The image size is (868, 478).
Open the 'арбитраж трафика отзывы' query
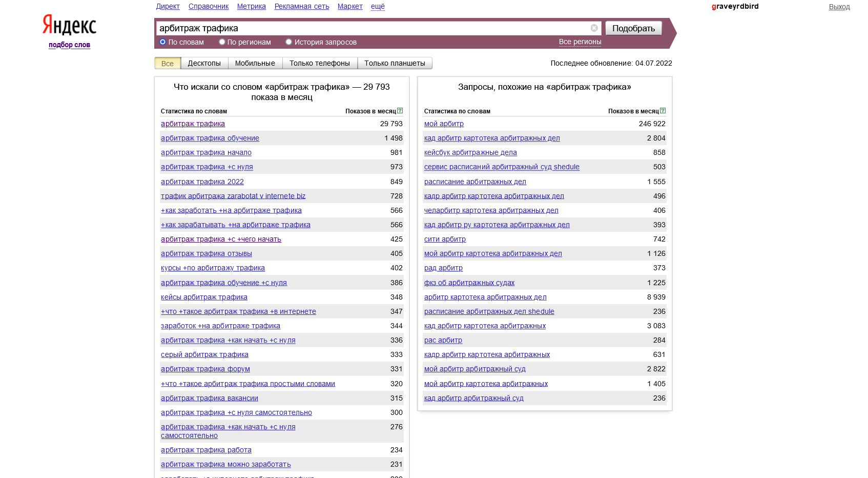click(x=206, y=253)
